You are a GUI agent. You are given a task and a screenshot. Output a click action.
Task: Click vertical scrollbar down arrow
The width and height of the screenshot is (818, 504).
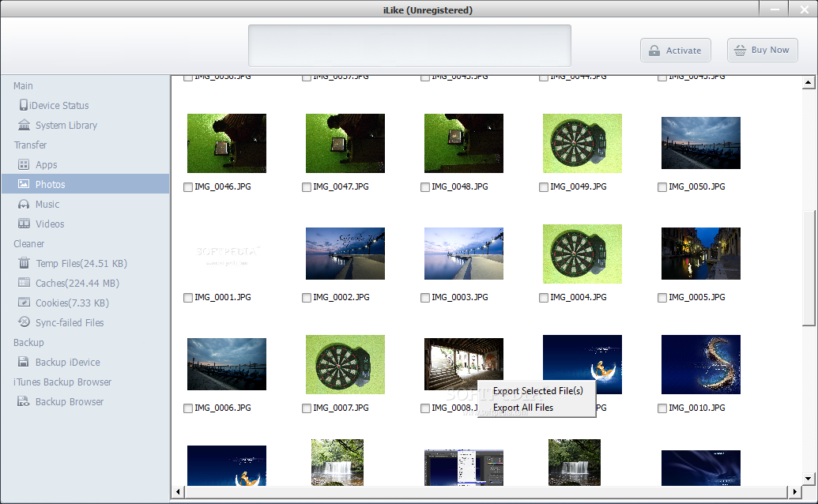point(808,478)
